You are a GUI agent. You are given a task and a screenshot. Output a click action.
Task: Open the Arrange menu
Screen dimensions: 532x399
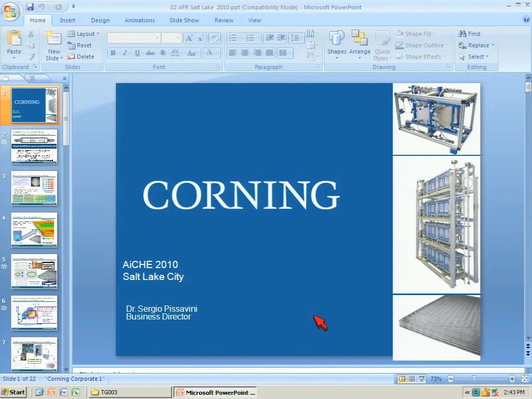pyautogui.click(x=360, y=45)
